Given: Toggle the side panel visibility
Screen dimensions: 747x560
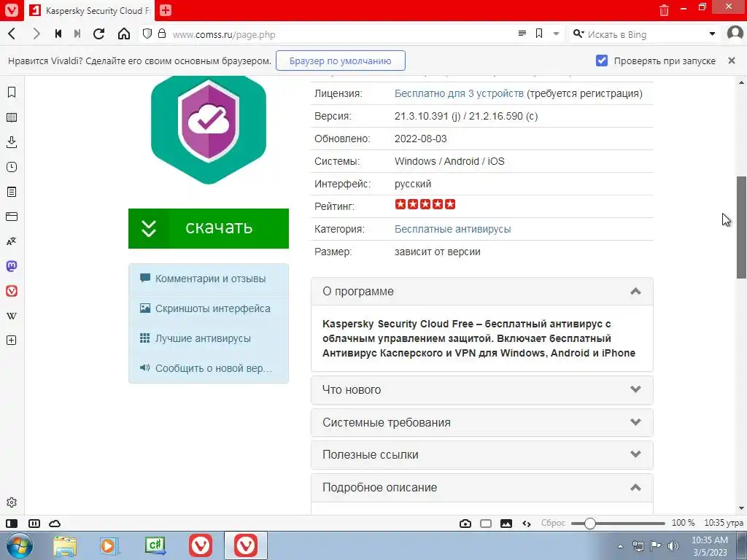Looking at the screenshot, I should (12, 524).
